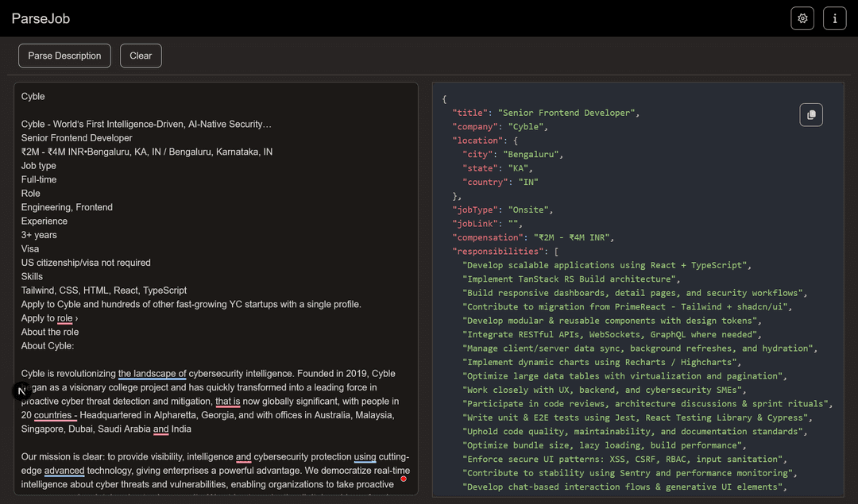Click the "jobType": "Onsite" JSON line
Viewport: 858px width, 504px height.
pos(502,210)
